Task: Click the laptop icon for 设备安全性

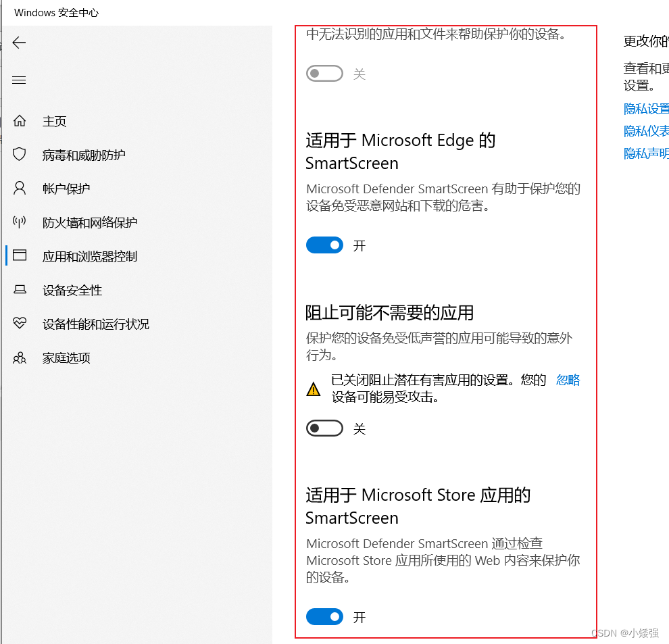Action: point(20,290)
